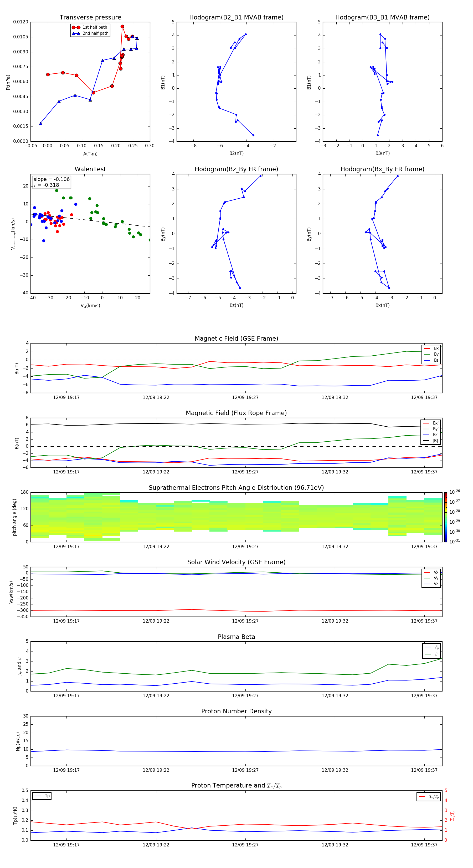Click the 'Np(#/cc)' y-axis label
473x868 pixels.
click(x=18, y=741)
